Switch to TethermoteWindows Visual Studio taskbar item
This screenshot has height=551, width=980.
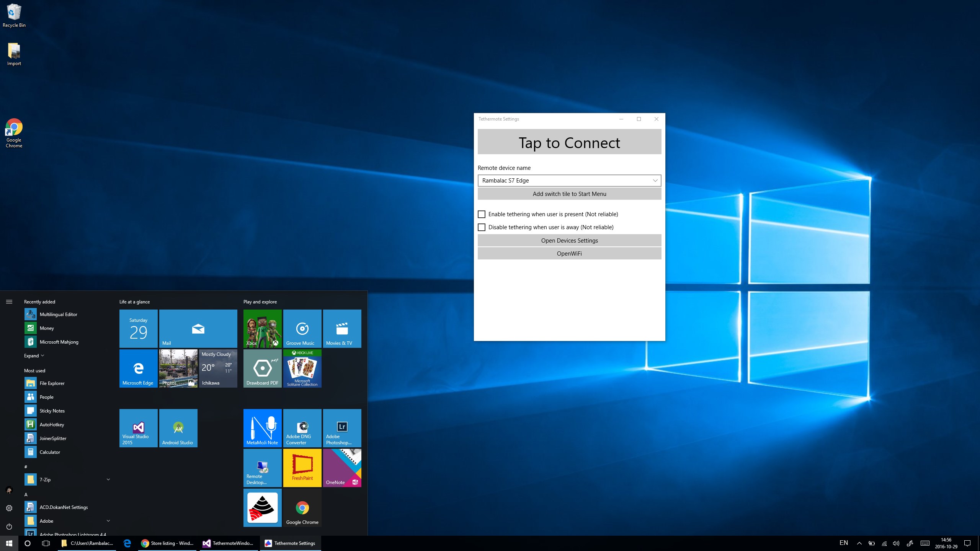(x=229, y=543)
